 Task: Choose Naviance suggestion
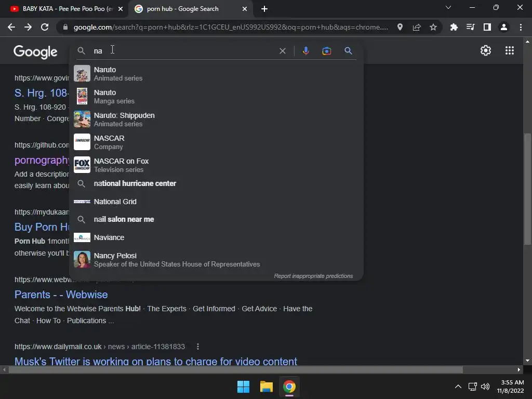(x=216, y=237)
